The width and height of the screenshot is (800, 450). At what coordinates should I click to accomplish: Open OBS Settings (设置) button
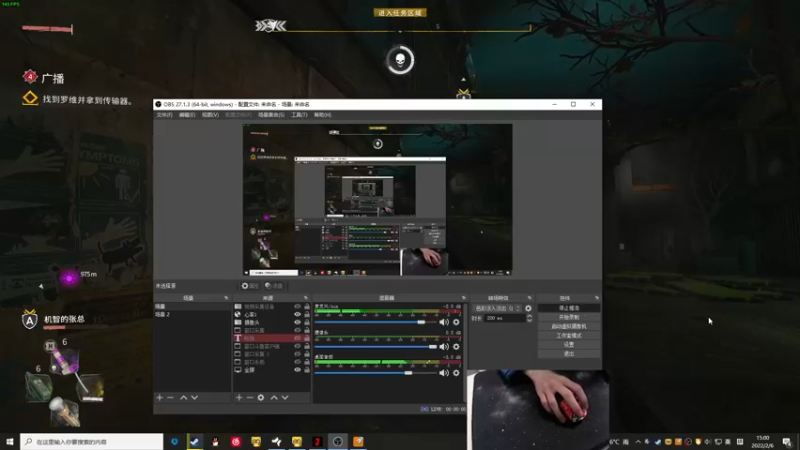(569, 344)
